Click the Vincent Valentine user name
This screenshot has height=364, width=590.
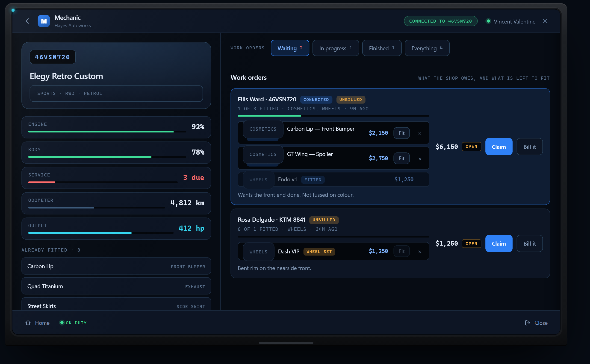tap(514, 21)
